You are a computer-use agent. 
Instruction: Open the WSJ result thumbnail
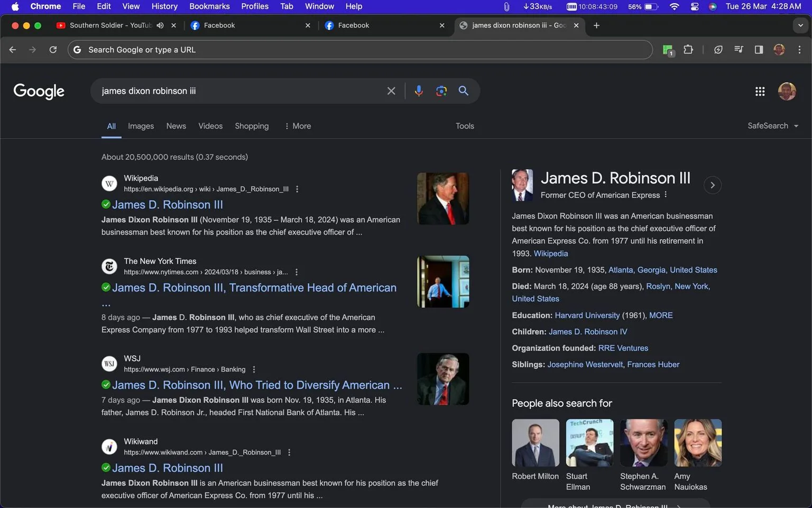(x=443, y=379)
